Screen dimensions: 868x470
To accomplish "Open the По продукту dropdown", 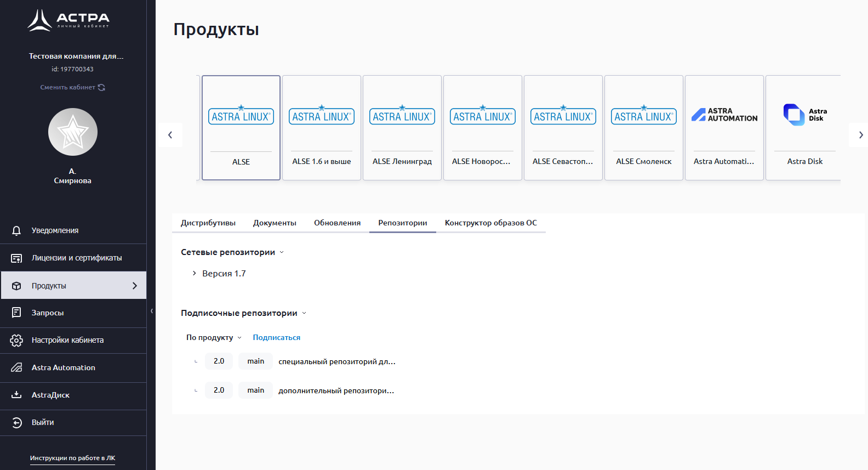I will point(214,337).
